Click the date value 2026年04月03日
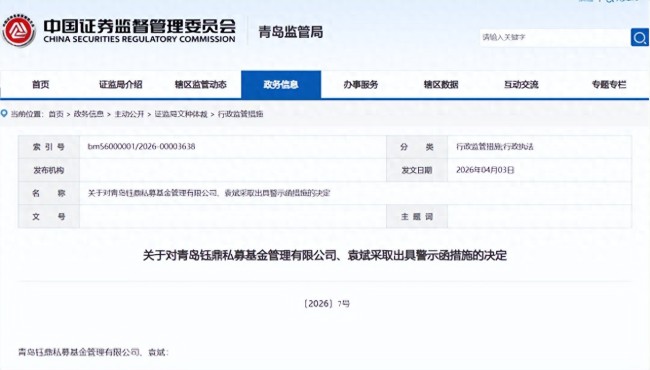650x370 pixels. point(485,170)
